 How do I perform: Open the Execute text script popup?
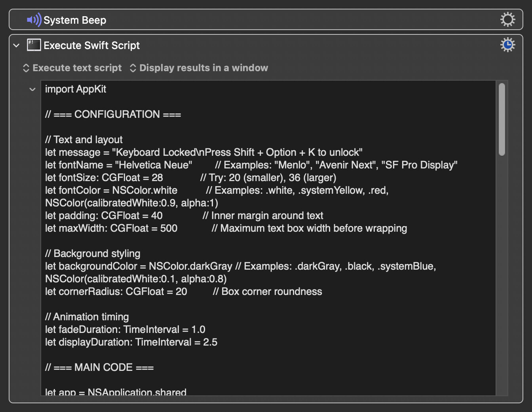coord(72,68)
